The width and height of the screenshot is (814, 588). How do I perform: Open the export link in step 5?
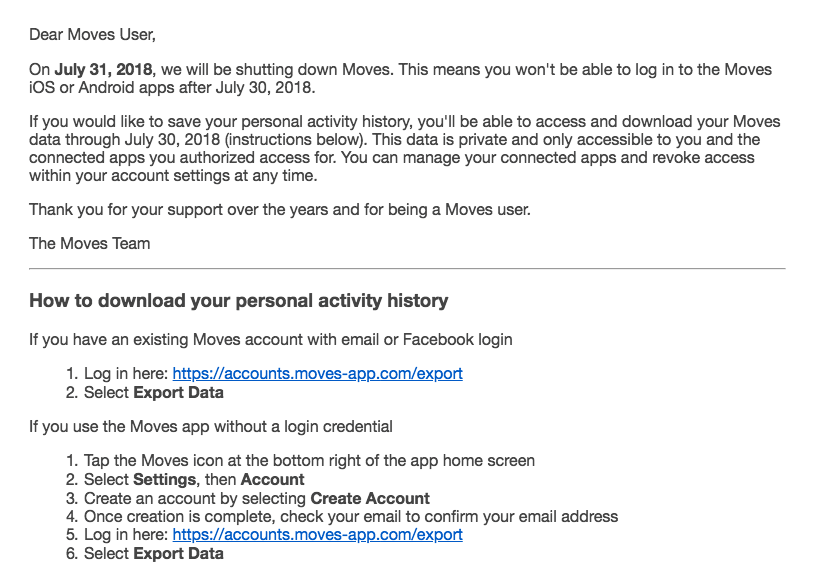point(317,534)
